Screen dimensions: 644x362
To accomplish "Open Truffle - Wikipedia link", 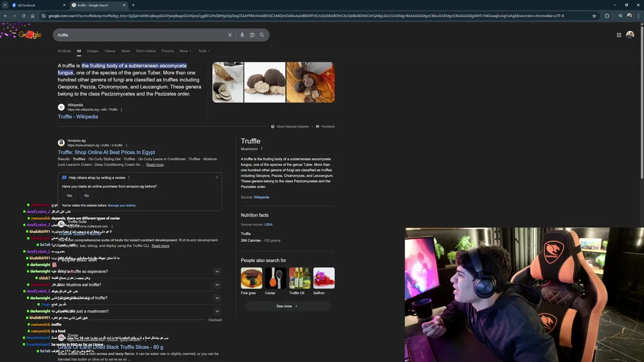I will (x=78, y=117).
